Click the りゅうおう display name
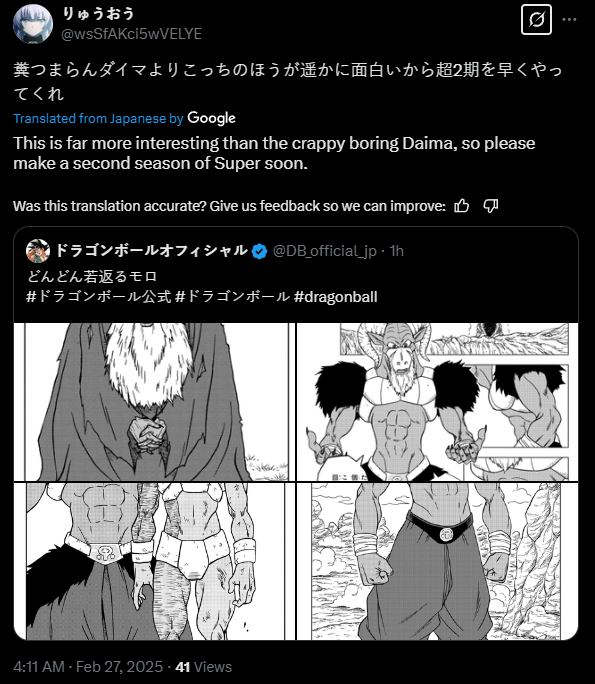This screenshot has width=595, height=684. coord(98,14)
